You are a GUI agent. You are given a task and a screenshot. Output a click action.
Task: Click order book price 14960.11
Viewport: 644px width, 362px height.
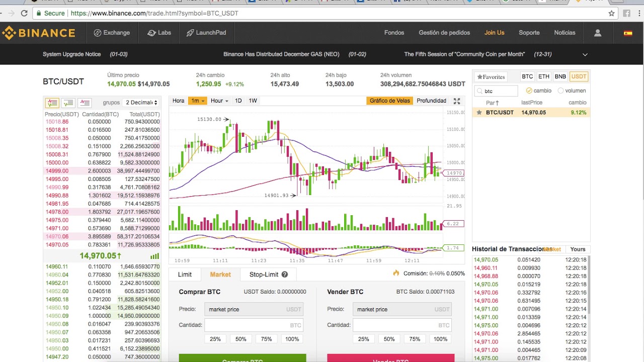click(x=57, y=267)
